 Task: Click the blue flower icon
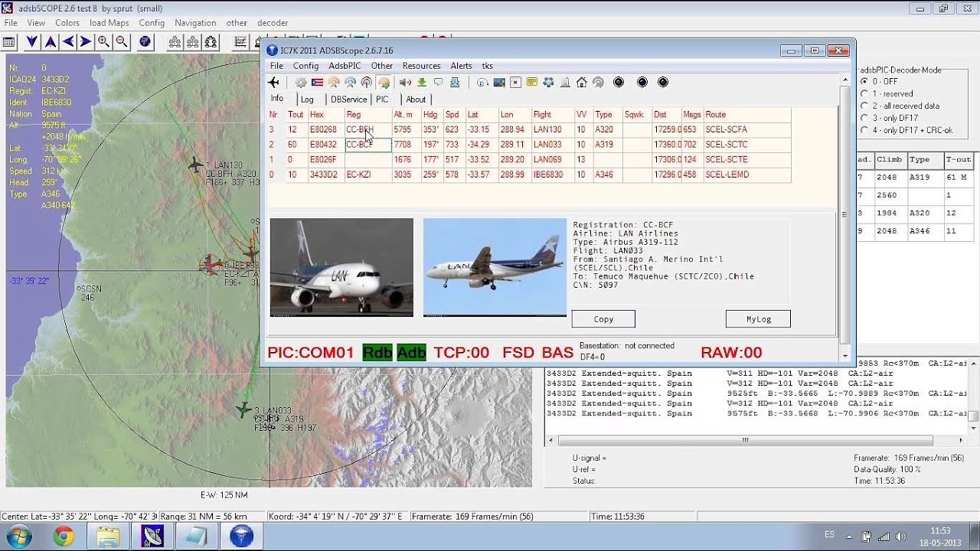tap(548, 82)
